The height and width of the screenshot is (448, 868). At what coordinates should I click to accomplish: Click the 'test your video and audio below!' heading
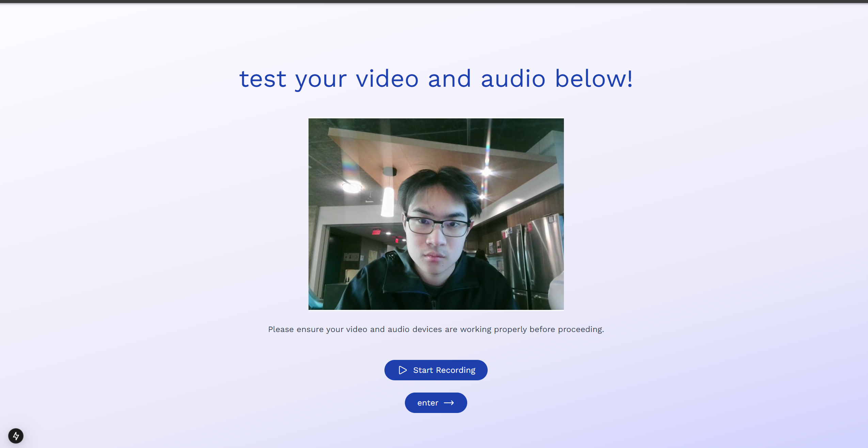click(436, 79)
